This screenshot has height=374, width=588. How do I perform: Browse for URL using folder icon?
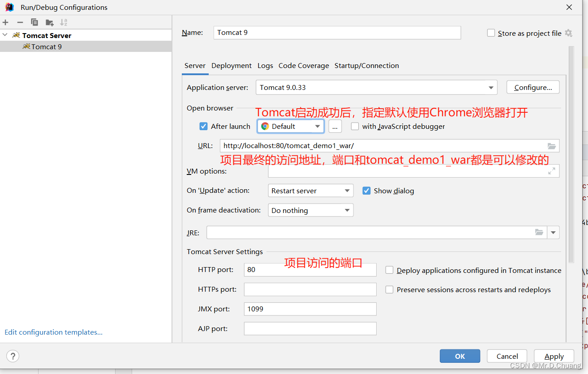(552, 146)
